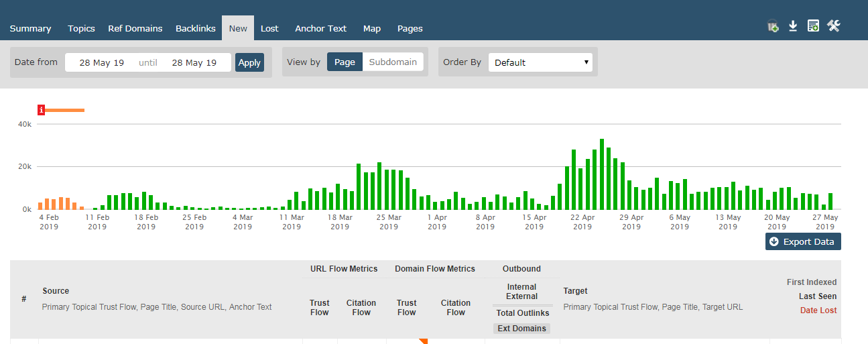Go to the Pages tab
Screen dimensions: 868x344
(410, 28)
